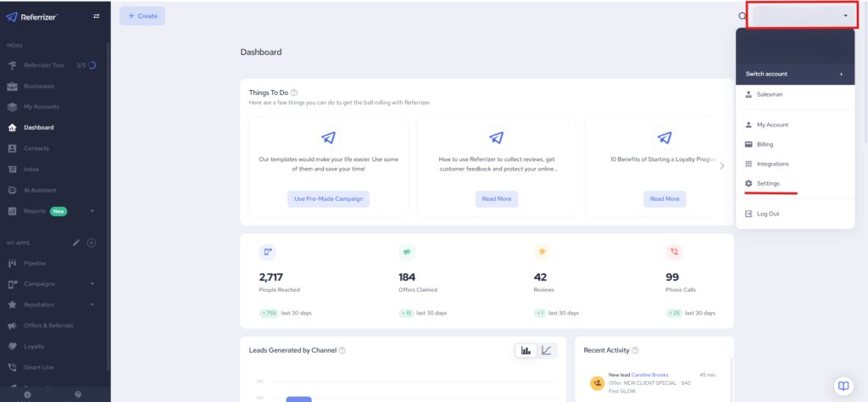This screenshot has height=402, width=868.
Task: Click the info icon beside Recent Activity
Action: (635, 350)
